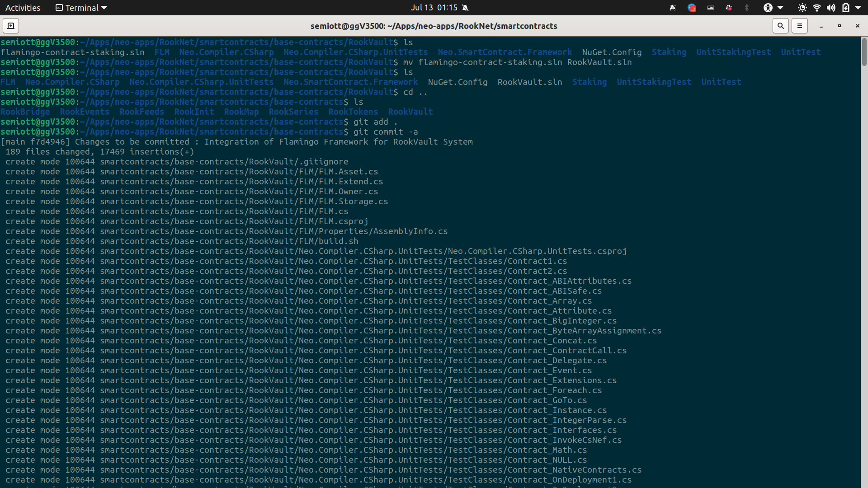This screenshot has width=868, height=488.
Task: Open the accessibility menu icon
Action: 768,8
